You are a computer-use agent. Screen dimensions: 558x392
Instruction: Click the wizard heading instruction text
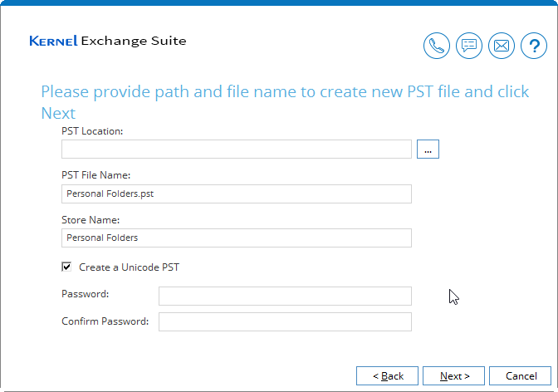coord(285,102)
